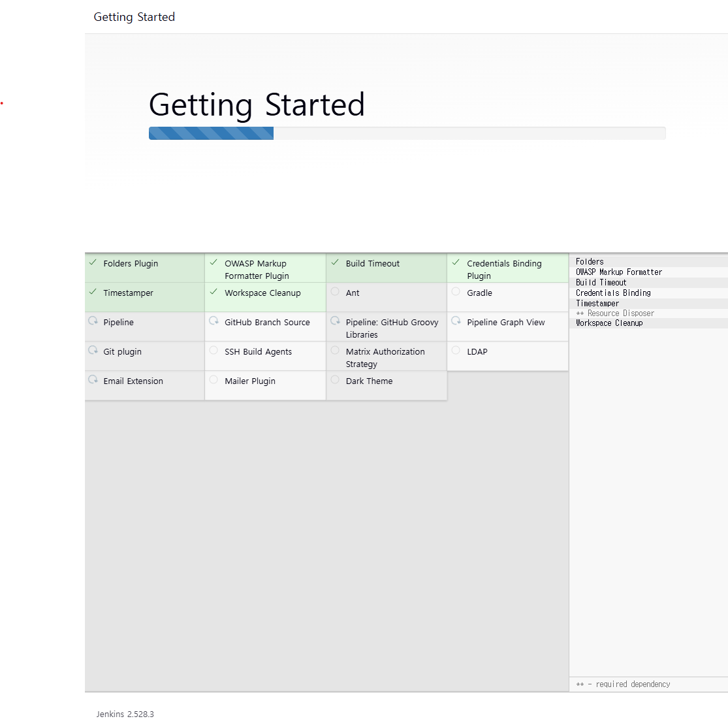This screenshot has width=728, height=721.
Task: Click OWASP Markup Formatter in the install log
Action: (619, 272)
